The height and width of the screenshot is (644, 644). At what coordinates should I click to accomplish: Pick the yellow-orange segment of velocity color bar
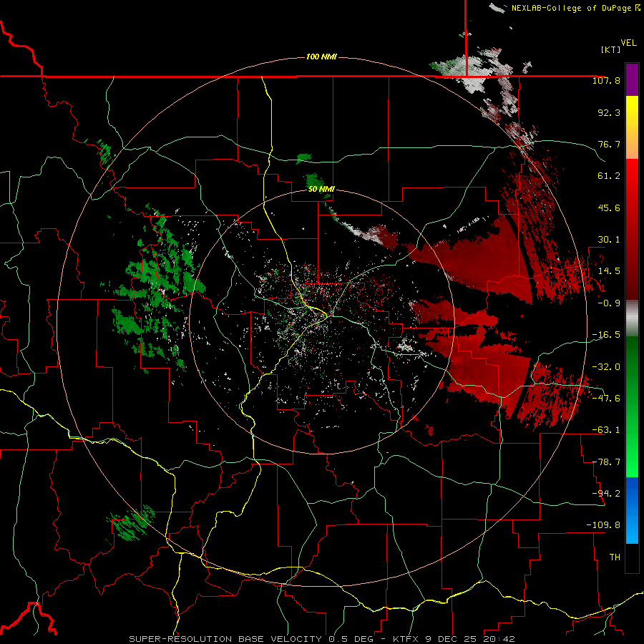tap(632, 127)
